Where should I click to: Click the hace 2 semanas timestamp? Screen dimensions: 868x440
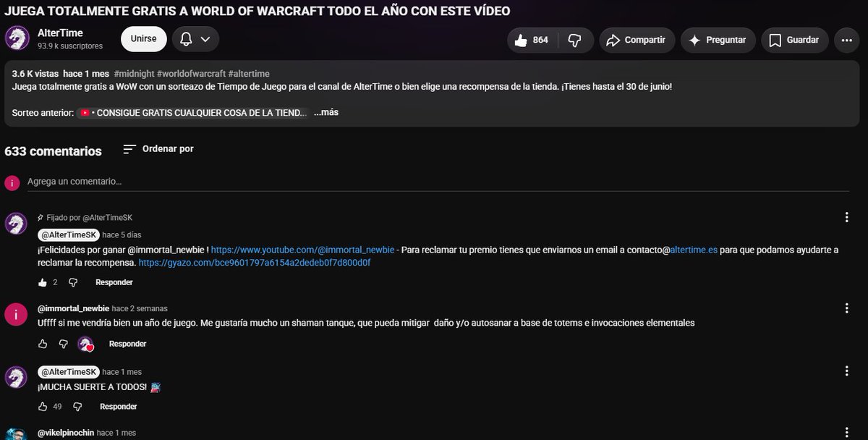(140, 309)
